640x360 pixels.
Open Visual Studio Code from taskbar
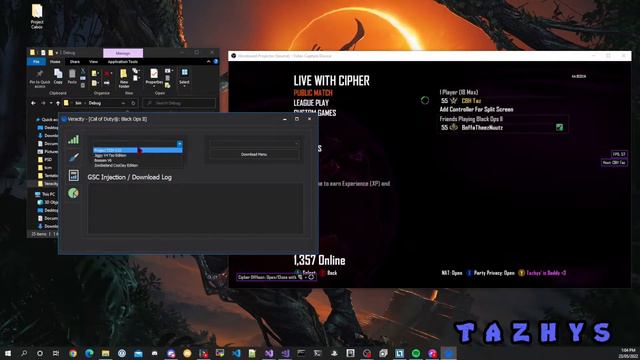click(x=236, y=353)
